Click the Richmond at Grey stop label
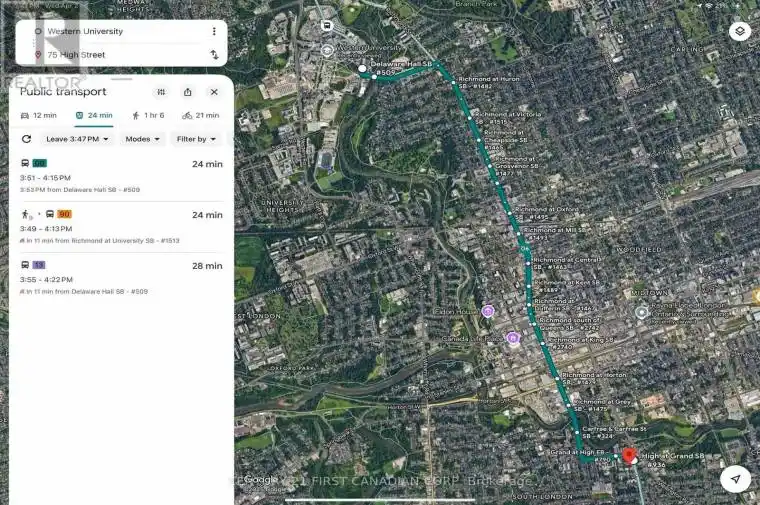760x505 pixels. pyautogui.click(x=602, y=405)
